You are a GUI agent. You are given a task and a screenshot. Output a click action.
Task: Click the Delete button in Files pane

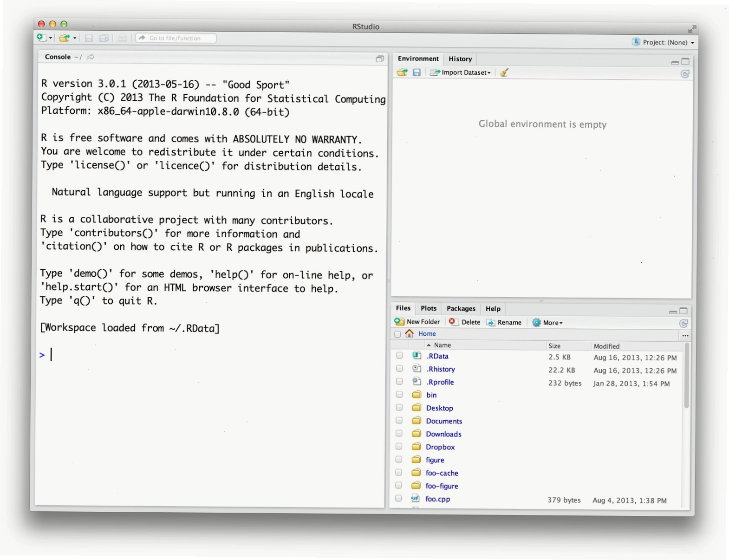point(464,322)
